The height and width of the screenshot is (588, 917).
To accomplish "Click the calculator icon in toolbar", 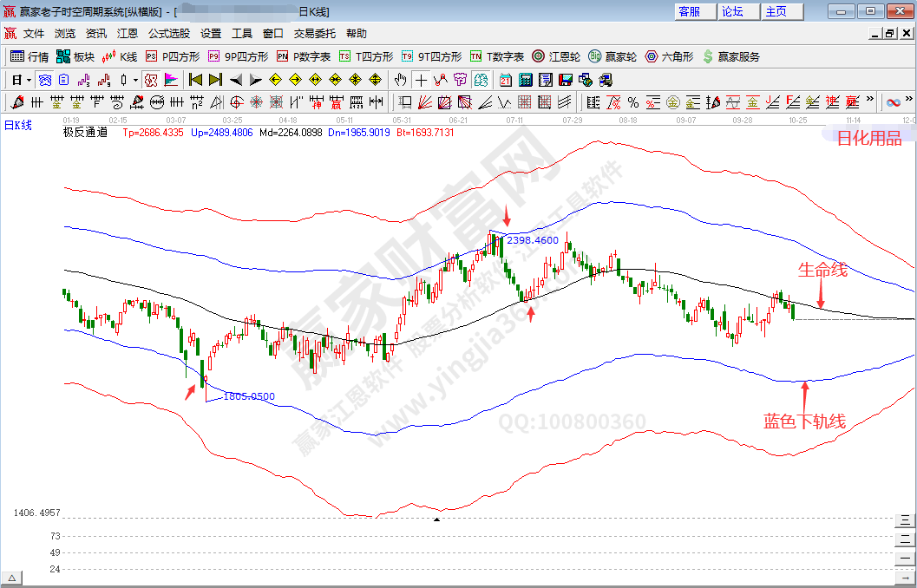I will point(525,80).
